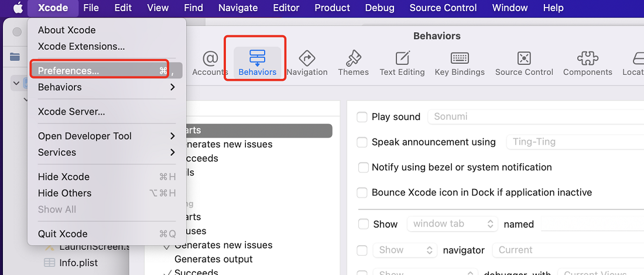Open the Themes preferences pane
This screenshot has height=275, width=644.
coord(353,64)
